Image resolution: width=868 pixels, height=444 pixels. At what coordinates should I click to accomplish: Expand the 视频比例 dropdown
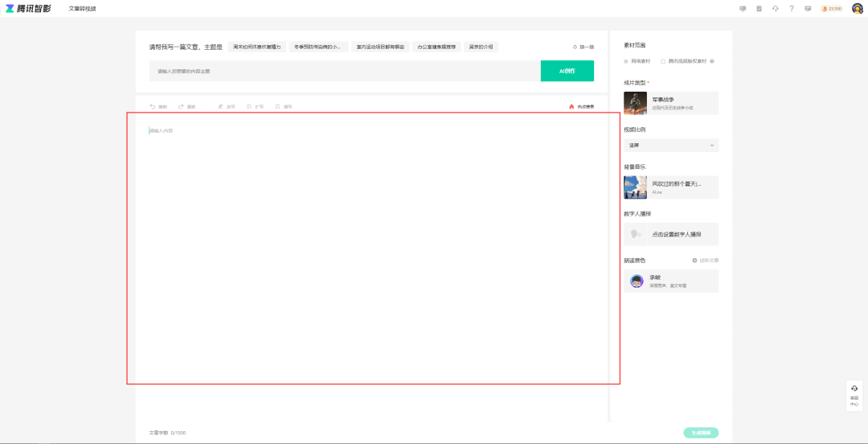(x=671, y=146)
